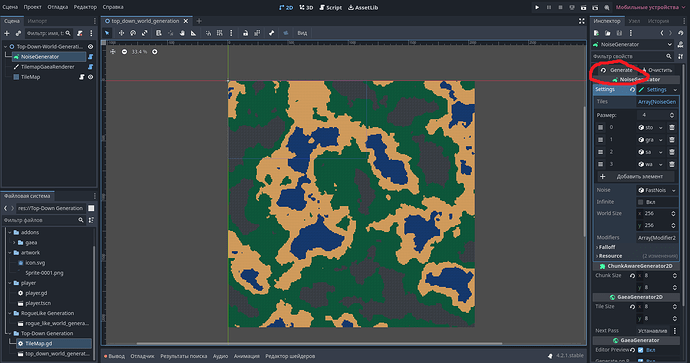The height and width of the screenshot is (363, 690).
Task: Toggle visibility of TileMap node
Action: pos(90,77)
